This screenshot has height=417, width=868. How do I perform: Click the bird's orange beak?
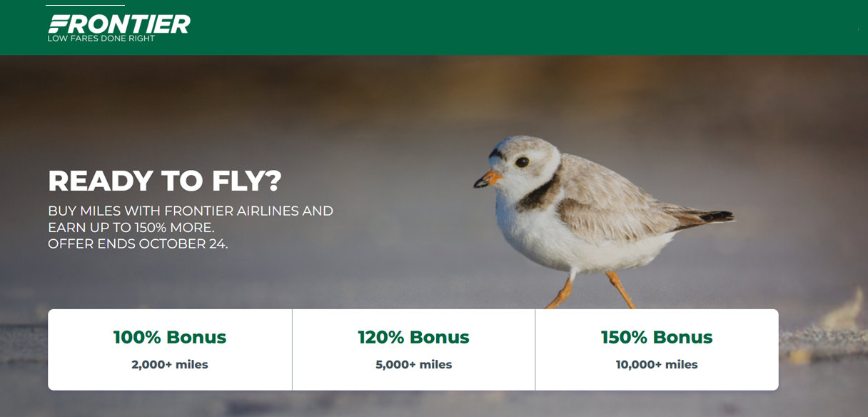(x=489, y=179)
